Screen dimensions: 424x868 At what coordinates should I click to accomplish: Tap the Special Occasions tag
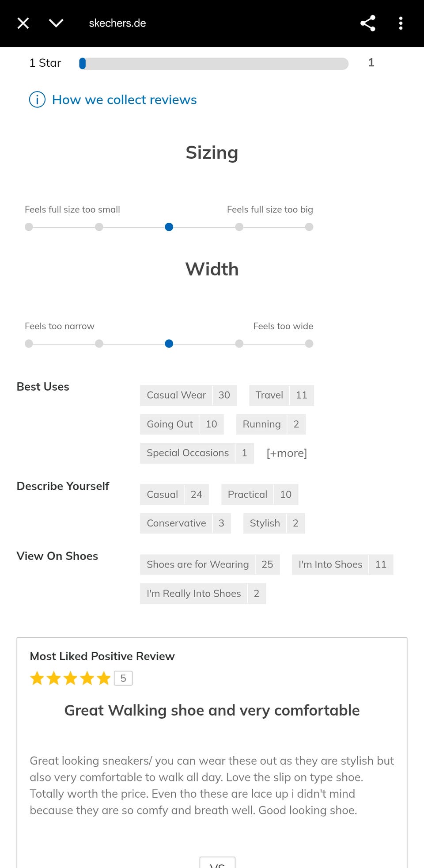[x=197, y=453]
